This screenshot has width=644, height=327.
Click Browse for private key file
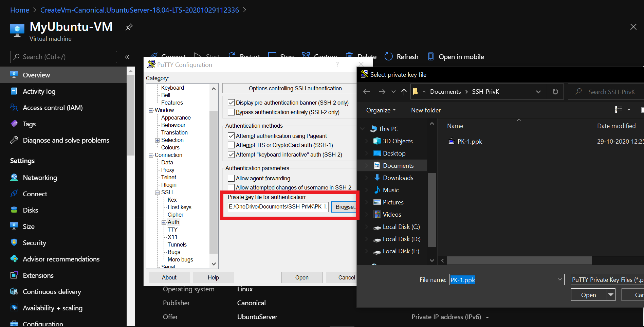pyautogui.click(x=344, y=207)
